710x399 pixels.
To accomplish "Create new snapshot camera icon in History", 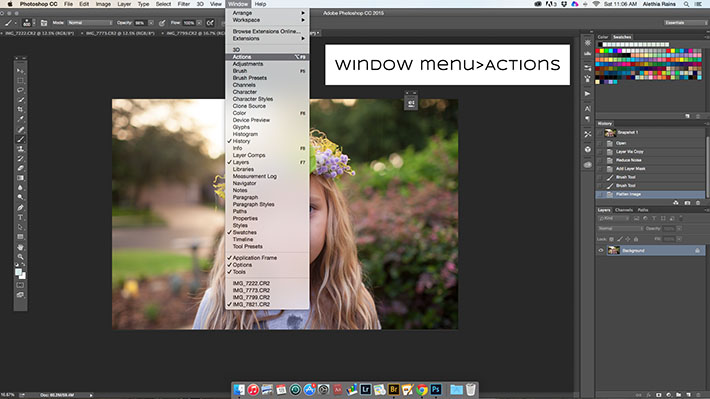I will pyautogui.click(x=687, y=203).
